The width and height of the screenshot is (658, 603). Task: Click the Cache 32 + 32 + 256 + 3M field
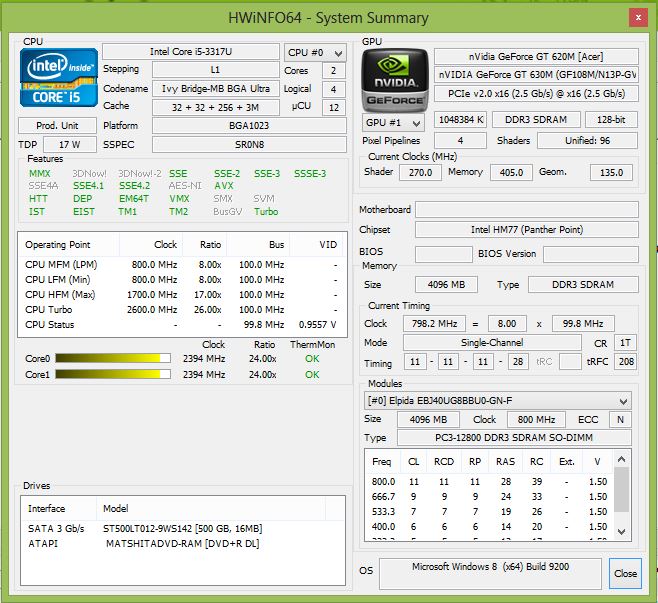(x=215, y=107)
